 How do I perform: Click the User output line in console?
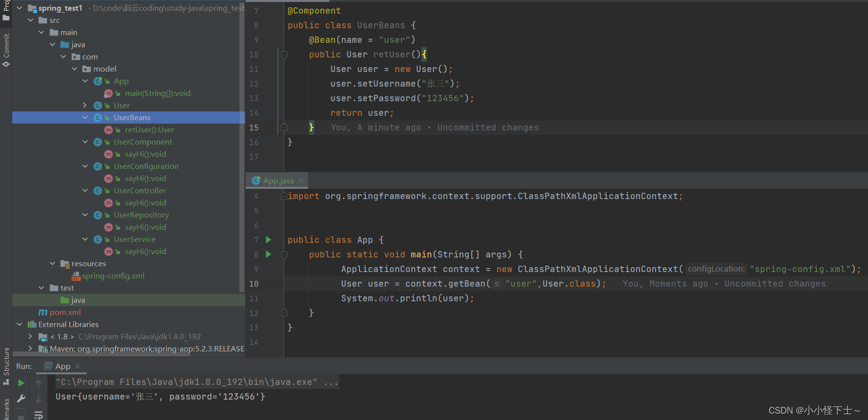161,397
